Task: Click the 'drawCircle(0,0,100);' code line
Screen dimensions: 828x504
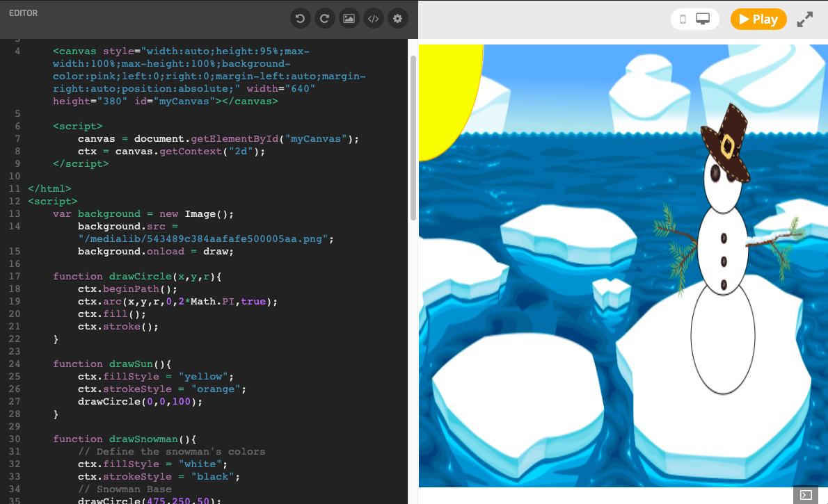Action: 140,402
